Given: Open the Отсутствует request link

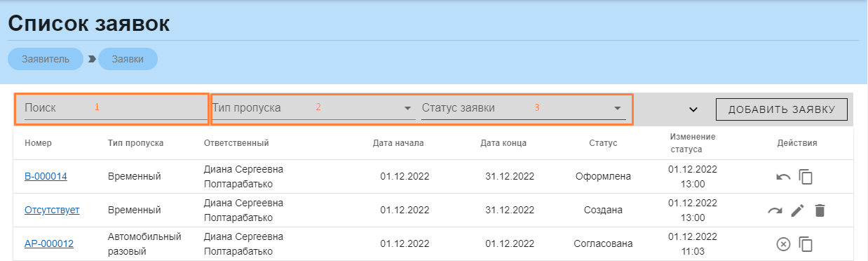Looking at the screenshot, I should click(x=52, y=210).
